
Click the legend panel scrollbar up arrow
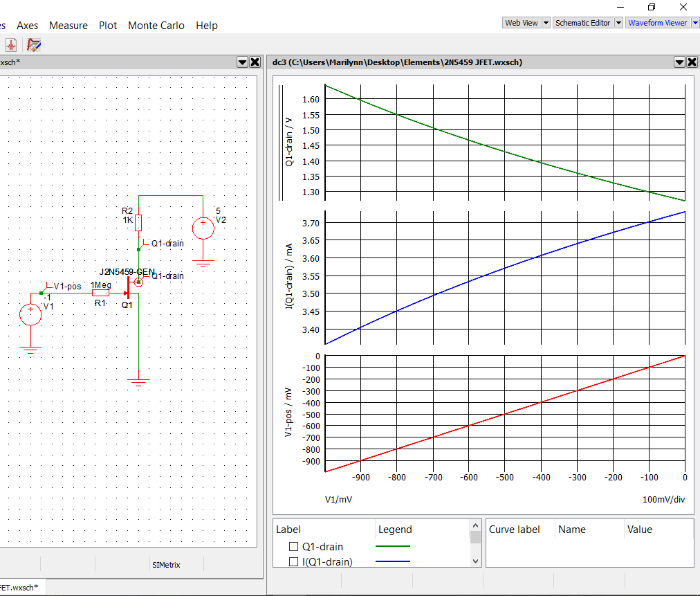[475, 526]
